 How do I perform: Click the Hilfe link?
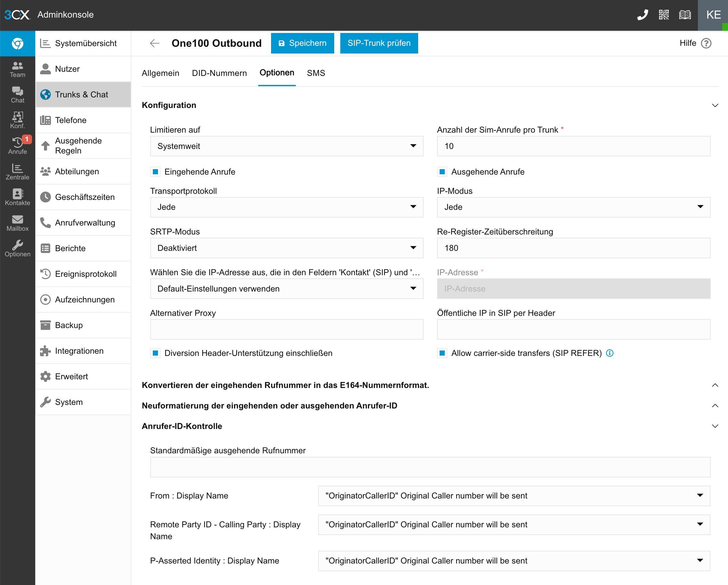coord(688,43)
